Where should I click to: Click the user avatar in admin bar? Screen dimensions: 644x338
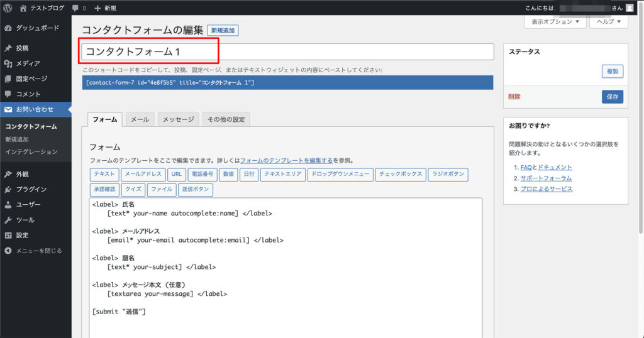click(x=629, y=8)
